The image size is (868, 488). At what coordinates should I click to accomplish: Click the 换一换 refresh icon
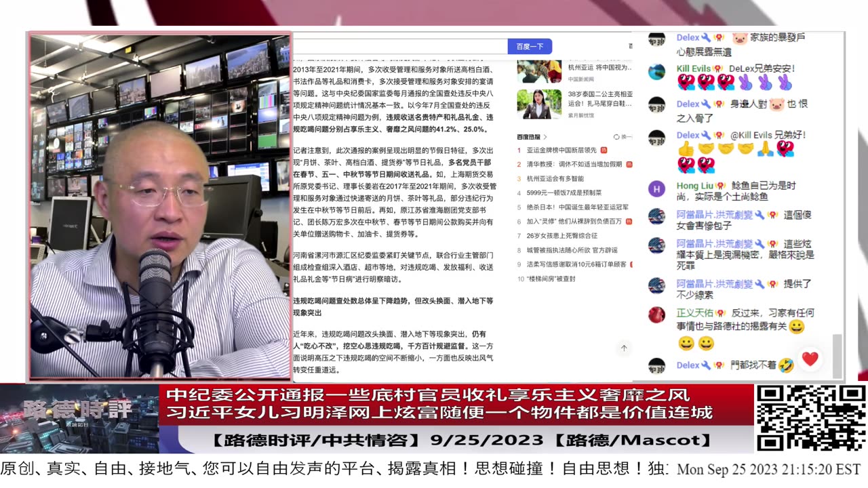point(616,137)
